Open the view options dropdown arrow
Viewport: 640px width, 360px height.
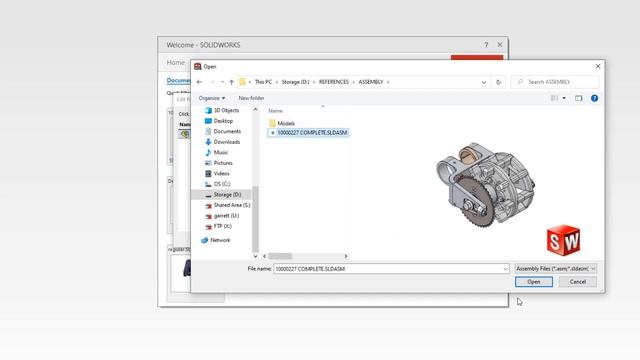(564, 98)
